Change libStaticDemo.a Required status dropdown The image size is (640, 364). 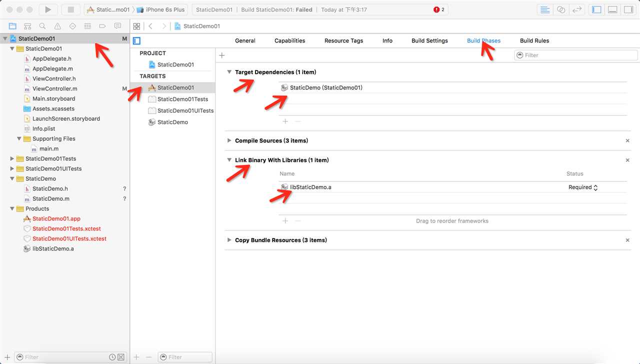(583, 187)
